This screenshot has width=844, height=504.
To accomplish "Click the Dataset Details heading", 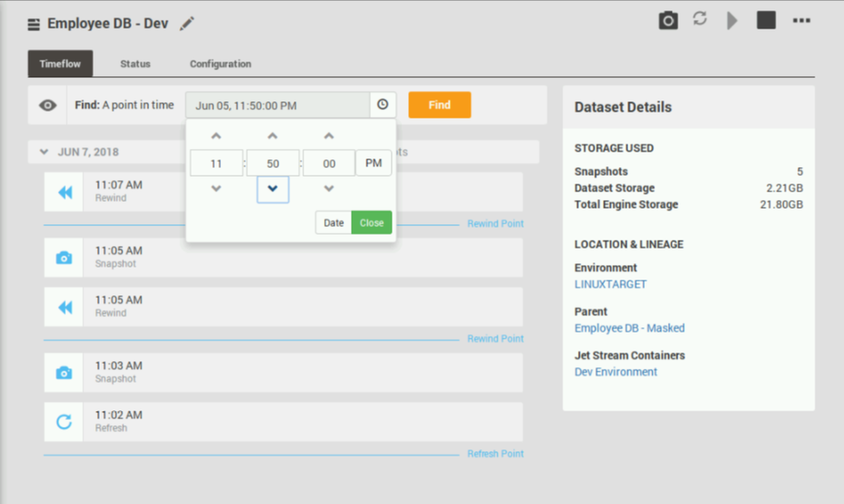I will tap(623, 107).
